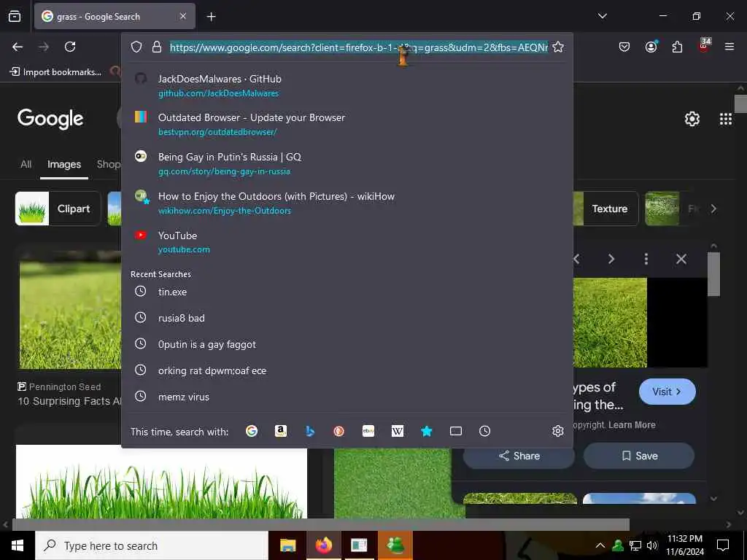Select the wikiHow Enjoy the Outdoors suggestion
The height and width of the screenshot is (560, 747).
click(347, 203)
